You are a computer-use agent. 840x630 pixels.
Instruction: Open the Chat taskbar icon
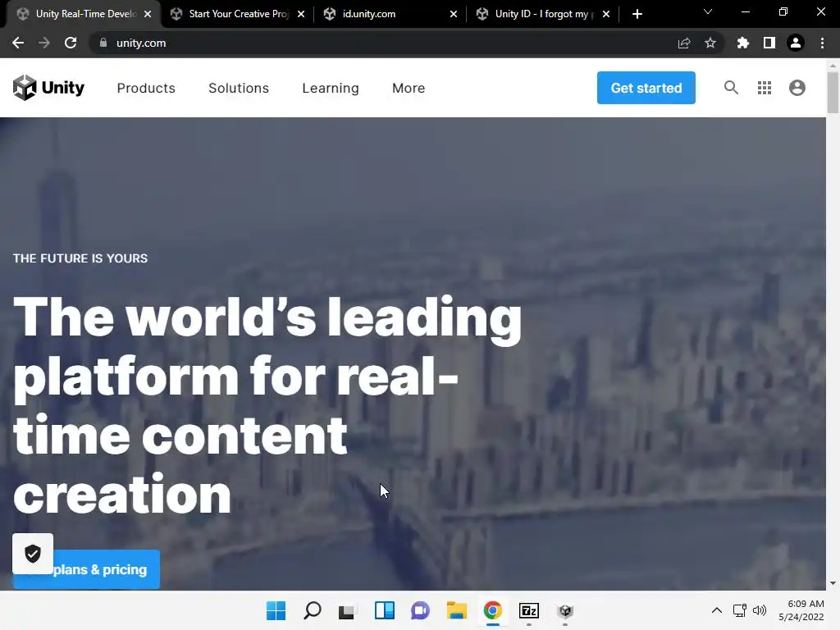click(421, 610)
